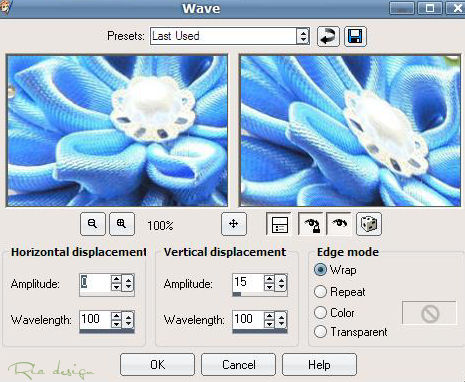Increase vertical Amplitude with up stepper
The width and height of the screenshot is (465, 382).
(x=269, y=279)
